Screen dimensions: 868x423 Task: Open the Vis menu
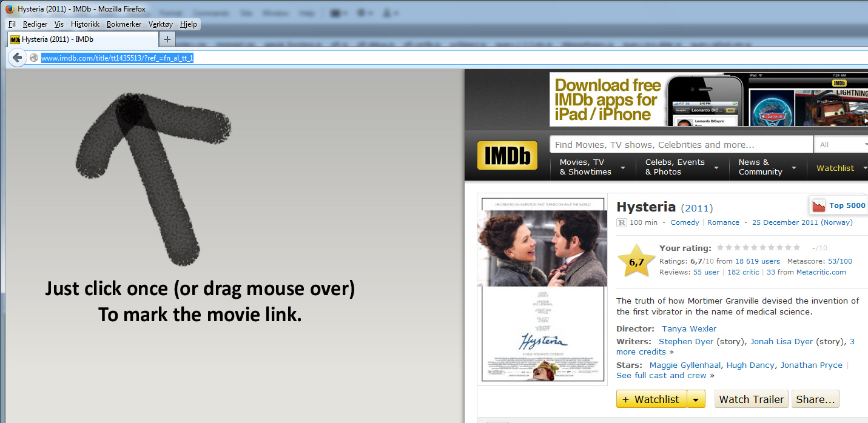(59, 24)
